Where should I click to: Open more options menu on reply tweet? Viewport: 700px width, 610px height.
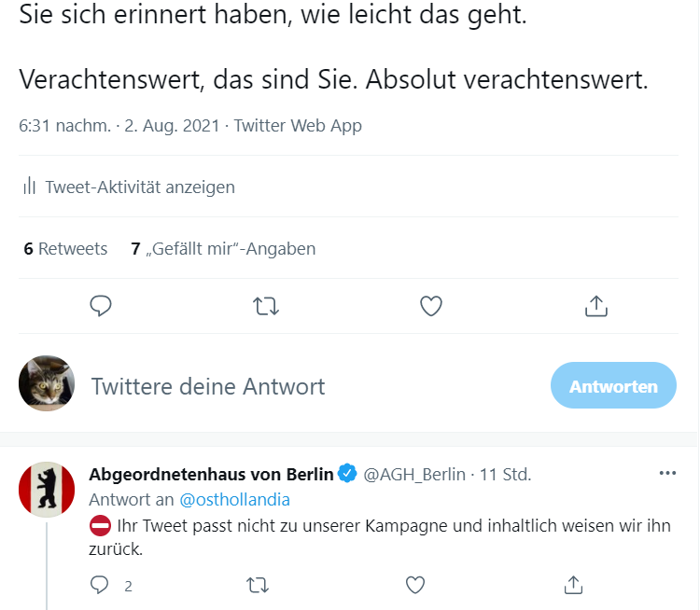tap(667, 474)
